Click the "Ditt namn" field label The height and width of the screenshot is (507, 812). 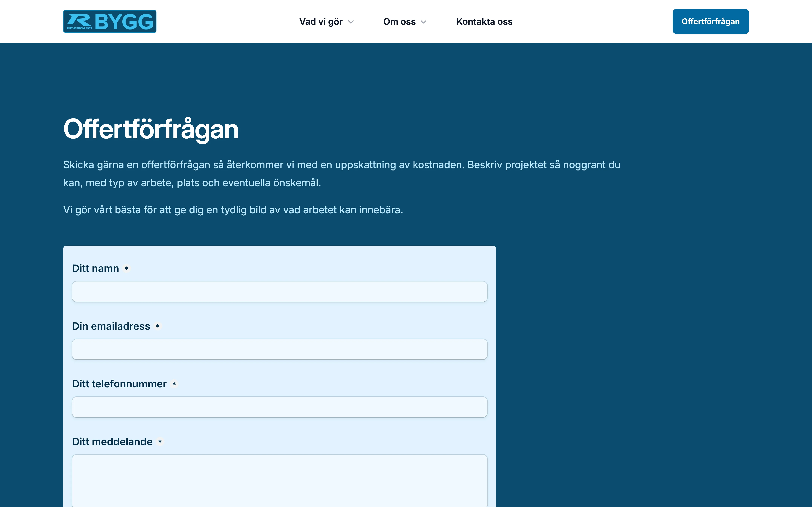point(96,268)
